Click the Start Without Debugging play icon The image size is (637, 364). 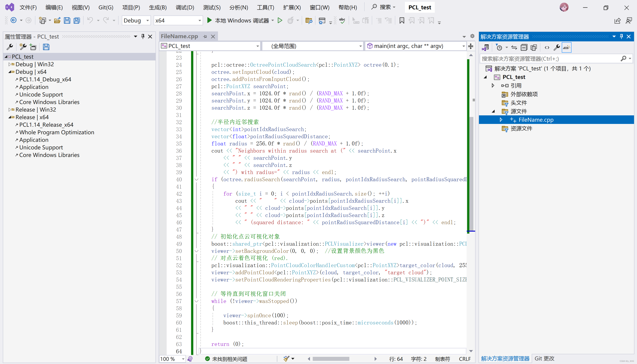coord(280,20)
